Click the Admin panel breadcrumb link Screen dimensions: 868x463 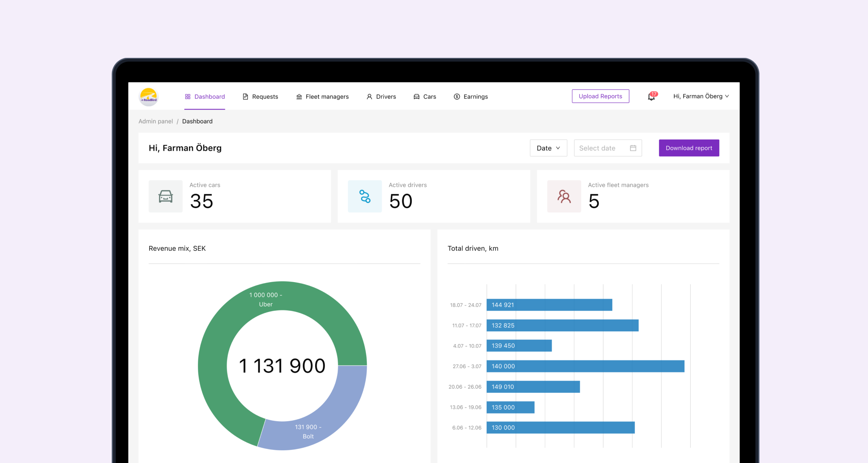[155, 121]
